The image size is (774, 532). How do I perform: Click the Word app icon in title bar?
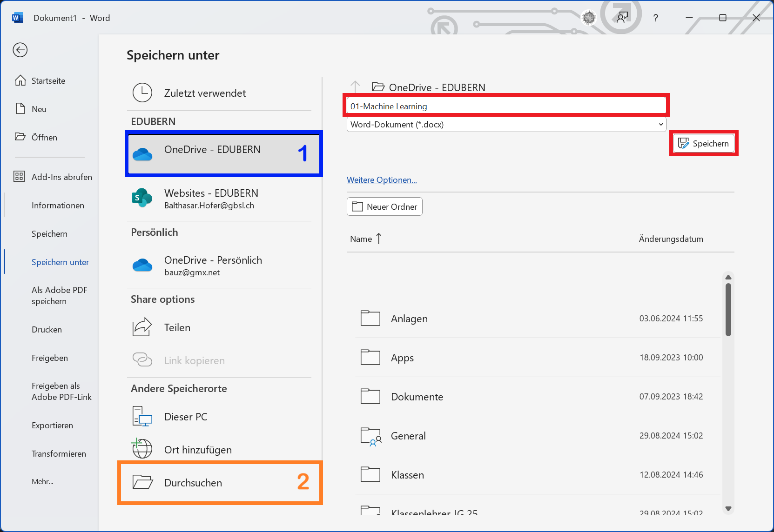click(x=18, y=18)
